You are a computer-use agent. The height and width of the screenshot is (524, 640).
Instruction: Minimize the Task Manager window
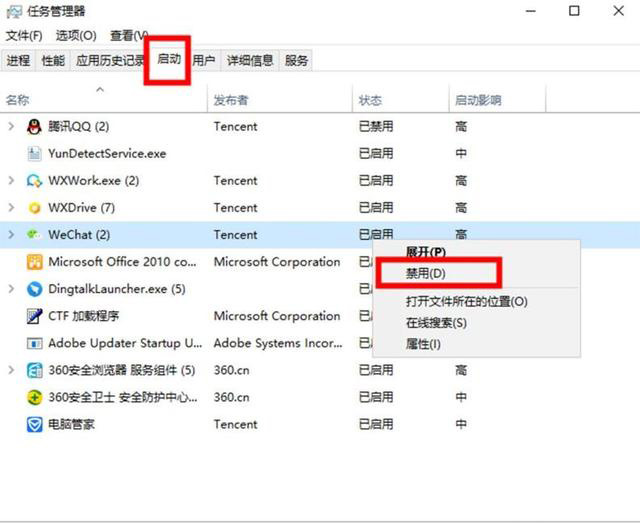click(x=531, y=11)
